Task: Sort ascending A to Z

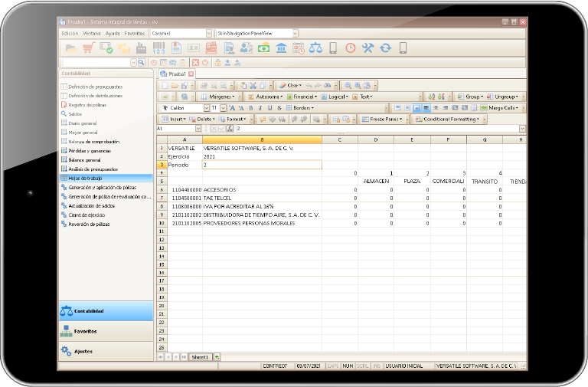Action: pyautogui.click(x=431, y=97)
